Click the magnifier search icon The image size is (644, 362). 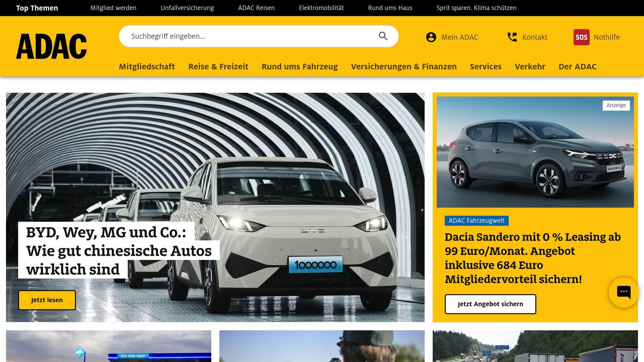coord(383,36)
